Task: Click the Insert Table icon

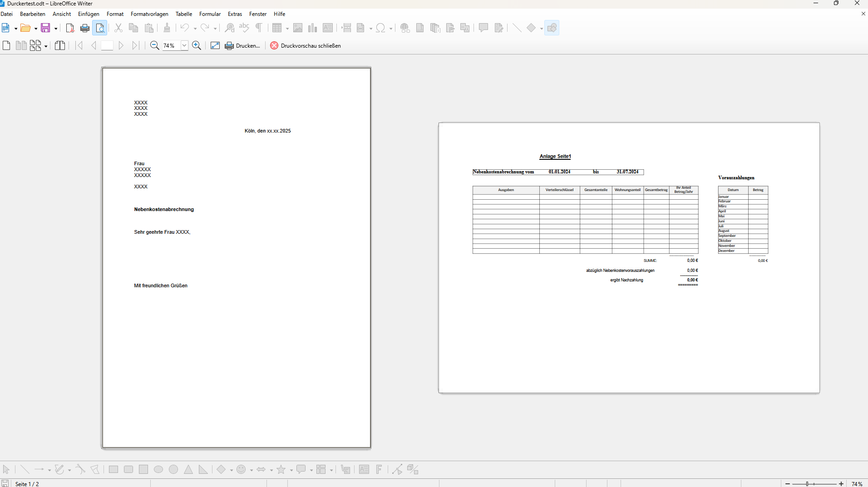Action: (277, 28)
